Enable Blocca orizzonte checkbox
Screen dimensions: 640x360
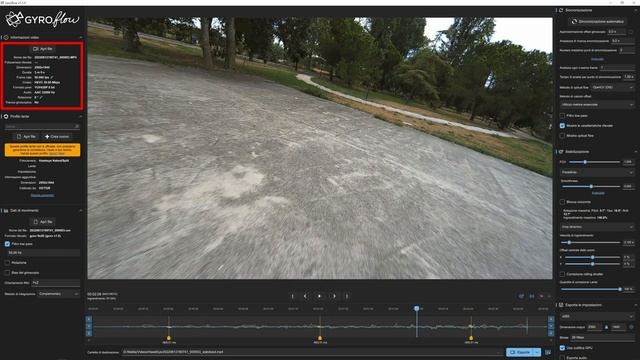pos(562,202)
